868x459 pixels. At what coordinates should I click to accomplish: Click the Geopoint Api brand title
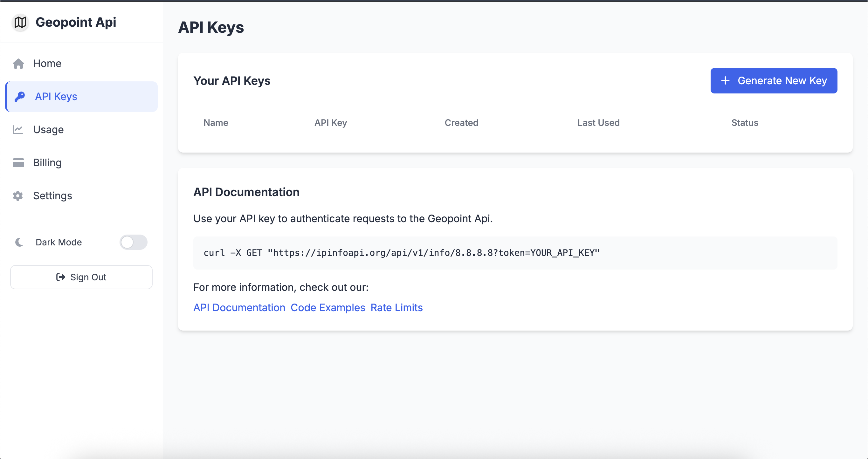76,22
